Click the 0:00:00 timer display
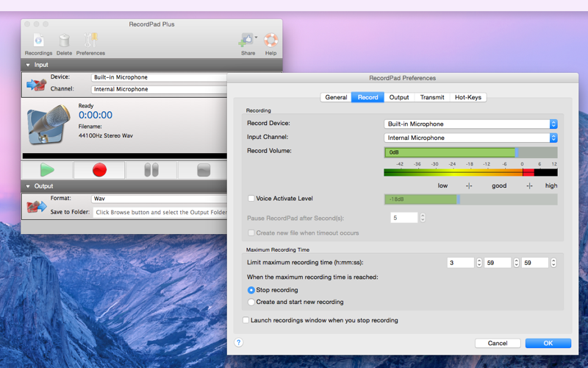588x368 pixels. pos(96,116)
